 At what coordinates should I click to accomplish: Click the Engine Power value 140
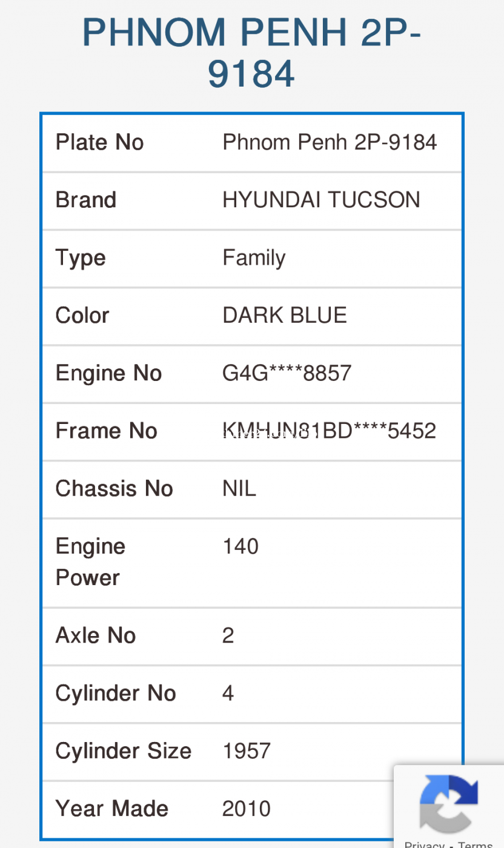[x=240, y=546]
